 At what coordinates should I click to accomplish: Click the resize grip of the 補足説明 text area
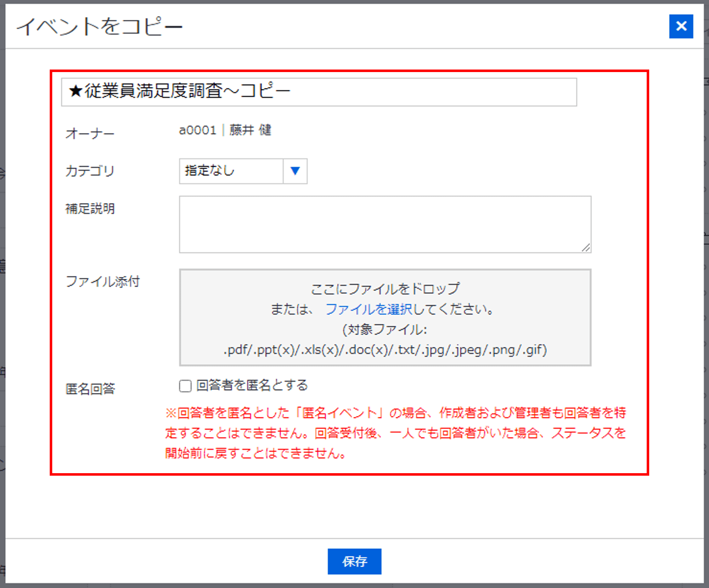click(x=586, y=248)
